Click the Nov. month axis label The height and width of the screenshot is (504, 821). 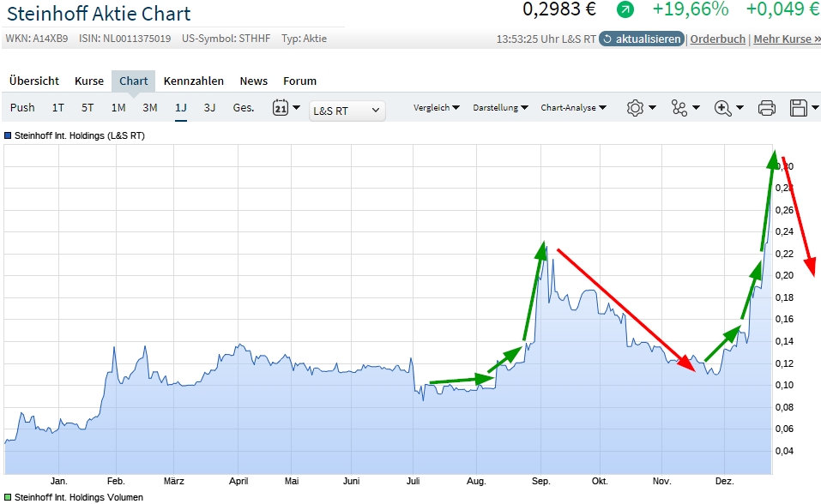(661, 481)
